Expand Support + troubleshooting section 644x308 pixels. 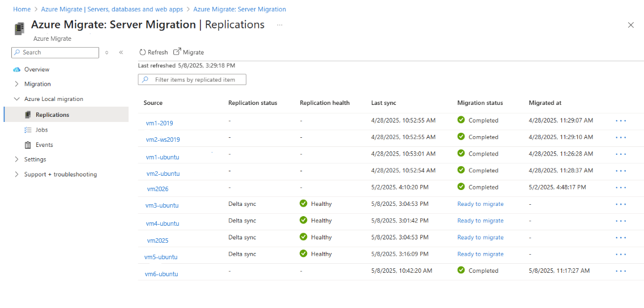click(x=17, y=174)
